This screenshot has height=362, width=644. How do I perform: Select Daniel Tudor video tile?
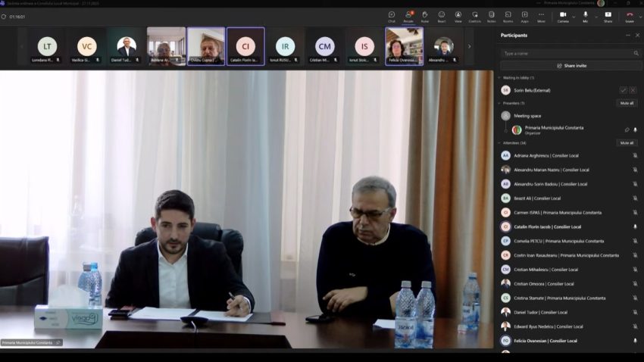pyautogui.click(x=127, y=46)
